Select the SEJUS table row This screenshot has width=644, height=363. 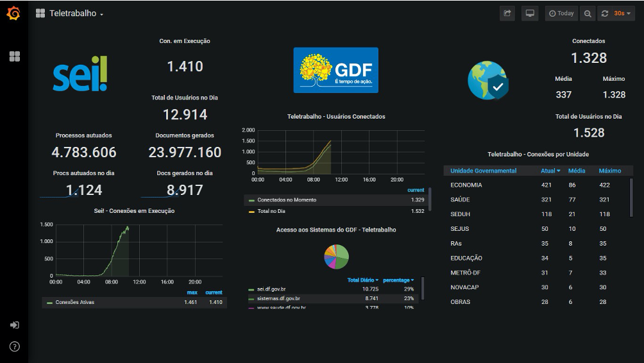(x=536, y=229)
